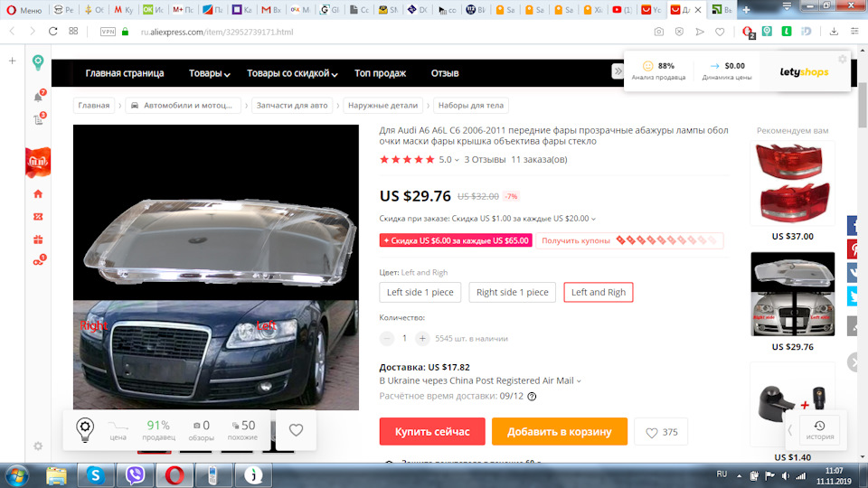Expand the Товары menu
This screenshot has width=868, height=488.
(x=209, y=73)
